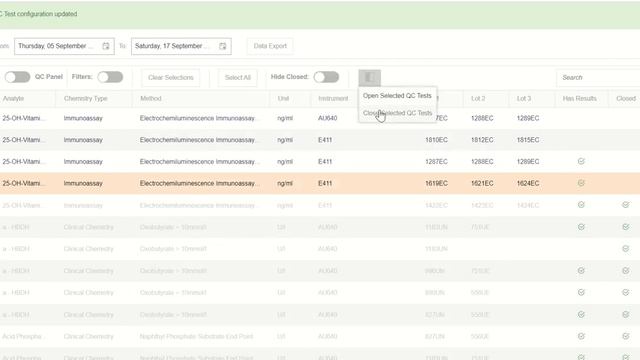Open the From date calendar picker icon
The width and height of the screenshot is (640, 360).
pos(106,46)
